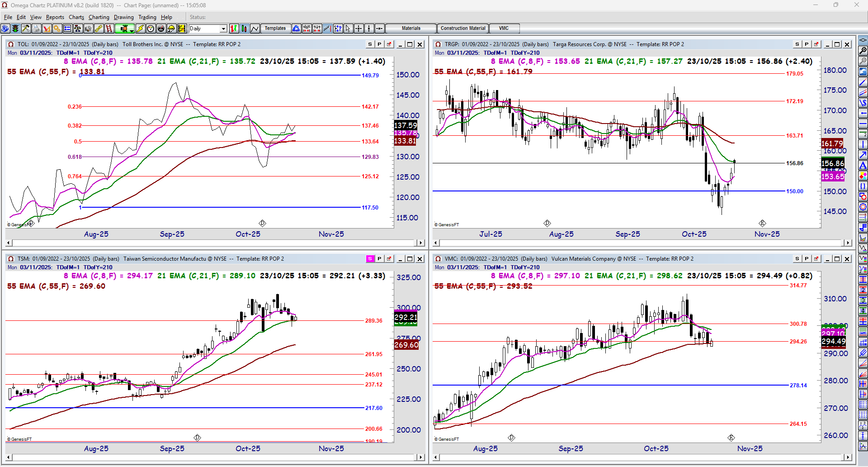Toggle the magenta S button on TSM chart
868x467 pixels.
[370, 259]
